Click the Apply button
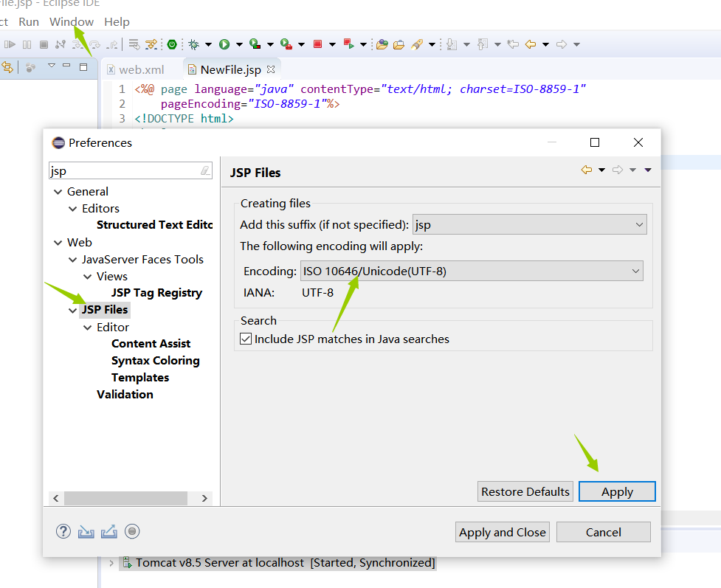Image resolution: width=721 pixels, height=588 pixels. tap(617, 491)
